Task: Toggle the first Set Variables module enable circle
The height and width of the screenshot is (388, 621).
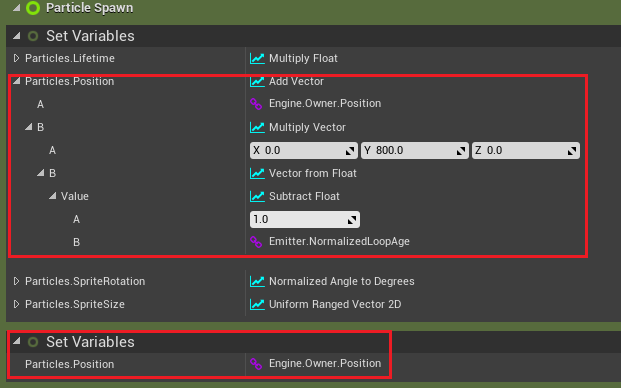Action: click(33, 36)
